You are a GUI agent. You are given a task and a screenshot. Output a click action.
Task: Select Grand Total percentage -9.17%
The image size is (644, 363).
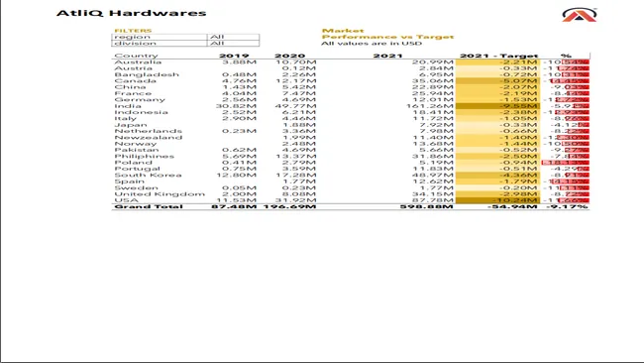(x=567, y=206)
